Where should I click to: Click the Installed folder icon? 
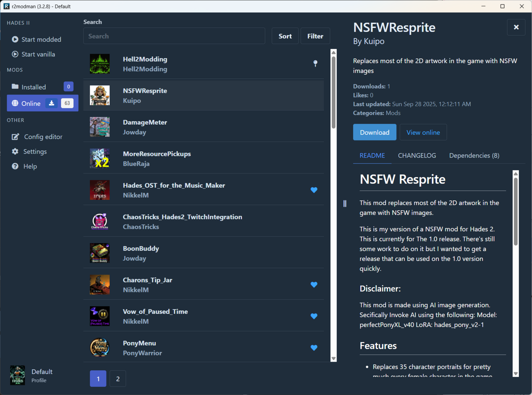pyautogui.click(x=15, y=87)
